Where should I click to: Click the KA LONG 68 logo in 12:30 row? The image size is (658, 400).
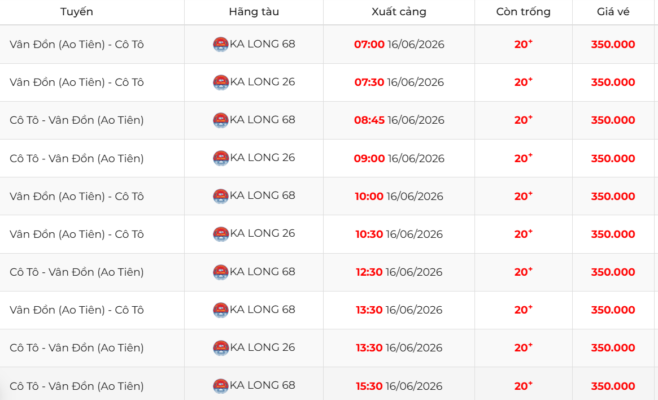pyautogui.click(x=221, y=272)
